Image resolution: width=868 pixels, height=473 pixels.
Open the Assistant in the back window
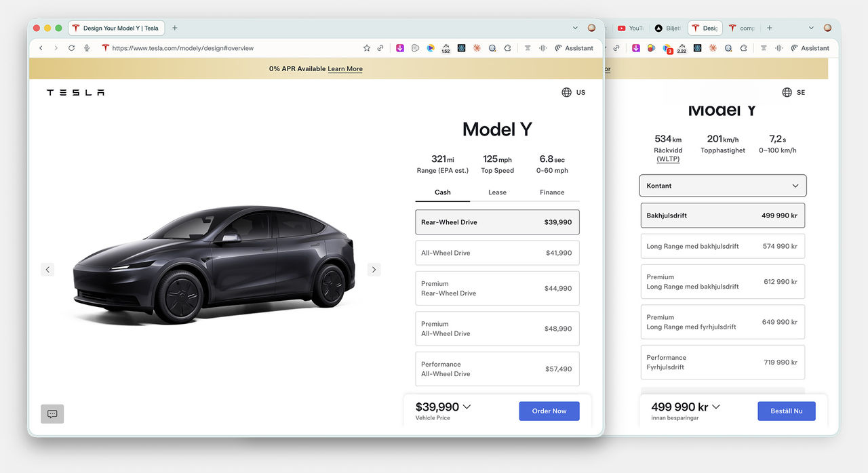[x=810, y=48]
